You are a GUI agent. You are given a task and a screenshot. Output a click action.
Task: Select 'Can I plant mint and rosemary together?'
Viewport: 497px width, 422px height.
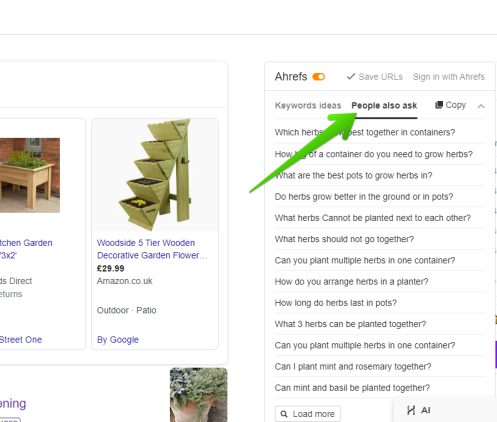pos(353,367)
